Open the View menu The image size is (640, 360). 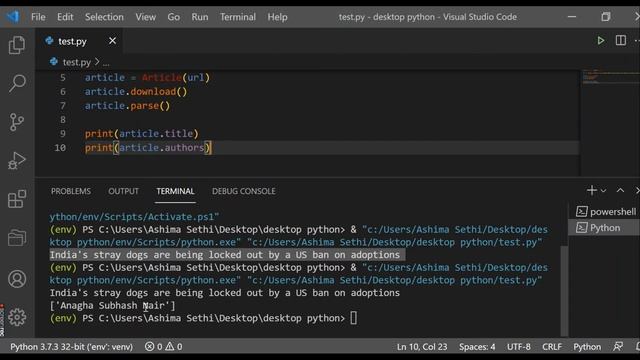146,17
